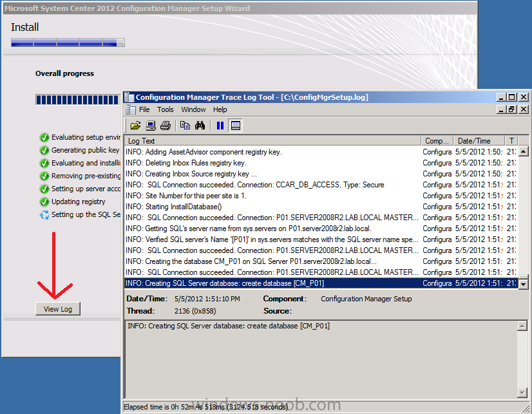Click the log list scroll down arrow
Viewport: 532px width, 414px height.
524,284
